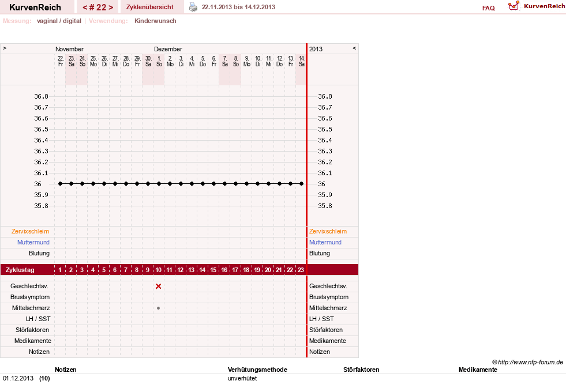Click the Notizen row label on the left
Screen dimensions: 566x392
click(39, 352)
